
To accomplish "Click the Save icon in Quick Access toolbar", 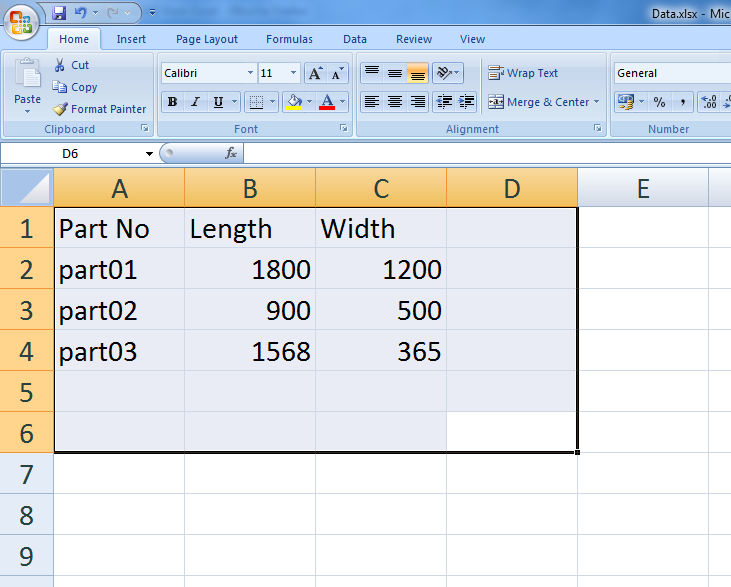I will click(x=59, y=13).
